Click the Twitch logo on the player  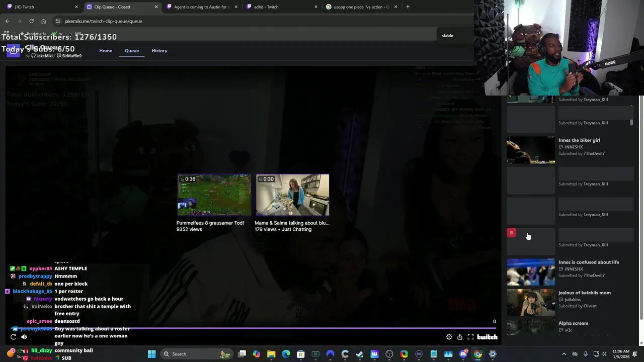(487, 337)
